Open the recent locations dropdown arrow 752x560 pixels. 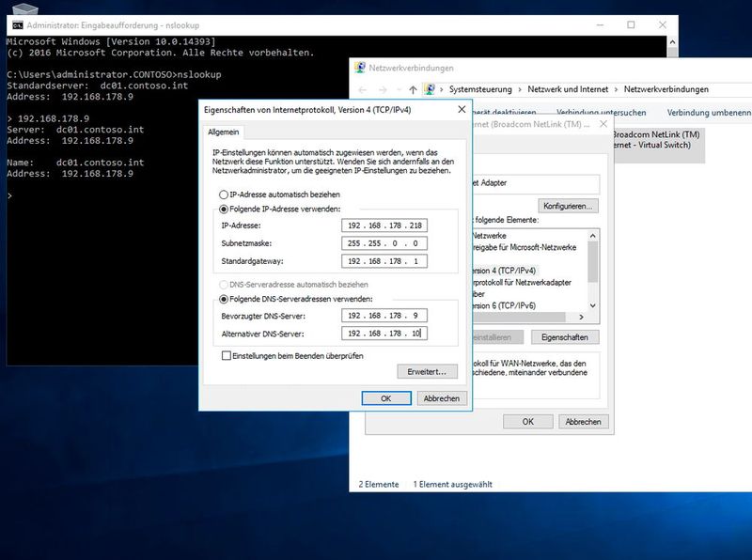(398, 88)
